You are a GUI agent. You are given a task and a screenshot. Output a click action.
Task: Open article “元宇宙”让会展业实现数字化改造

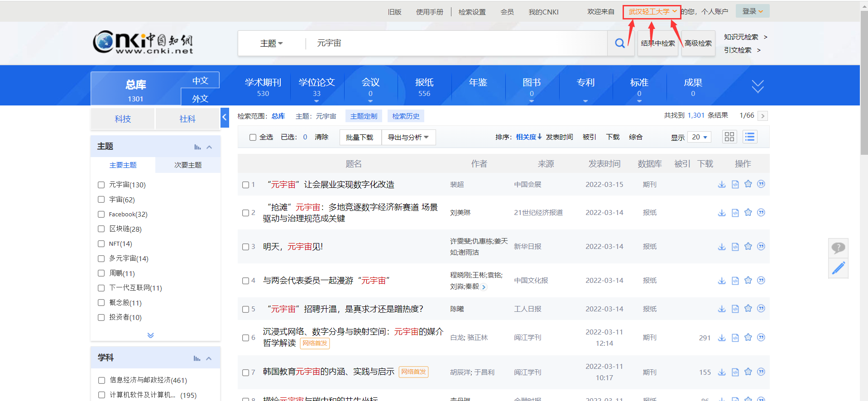(331, 185)
